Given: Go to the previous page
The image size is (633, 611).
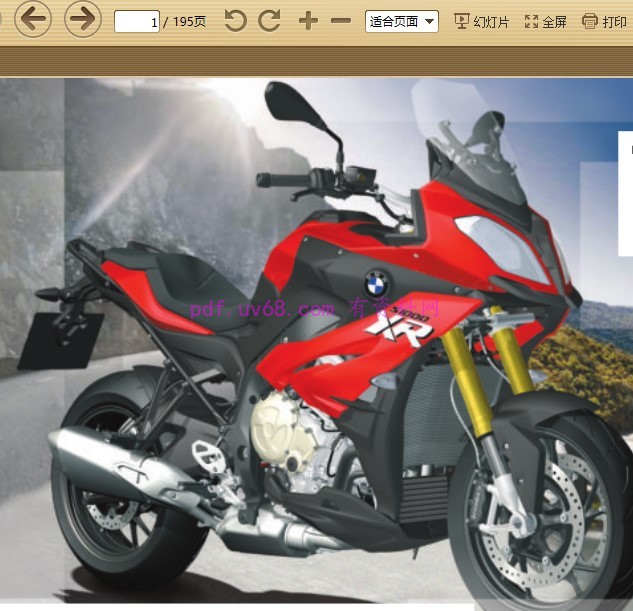Looking at the screenshot, I should pyautogui.click(x=33, y=19).
